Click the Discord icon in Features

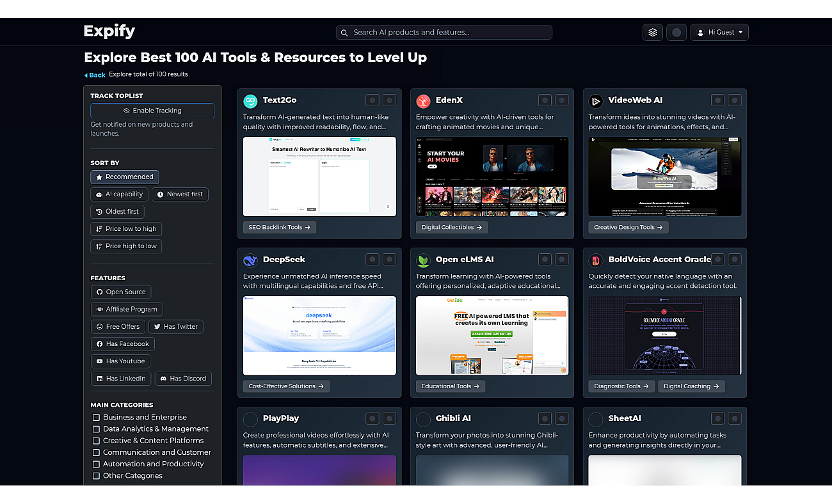(163, 379)
